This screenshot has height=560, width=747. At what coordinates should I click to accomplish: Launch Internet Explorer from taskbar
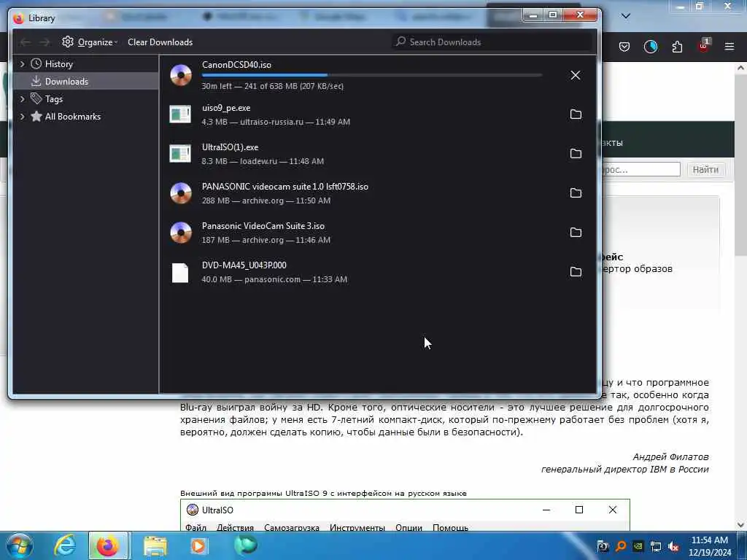[x=65, y=545]
